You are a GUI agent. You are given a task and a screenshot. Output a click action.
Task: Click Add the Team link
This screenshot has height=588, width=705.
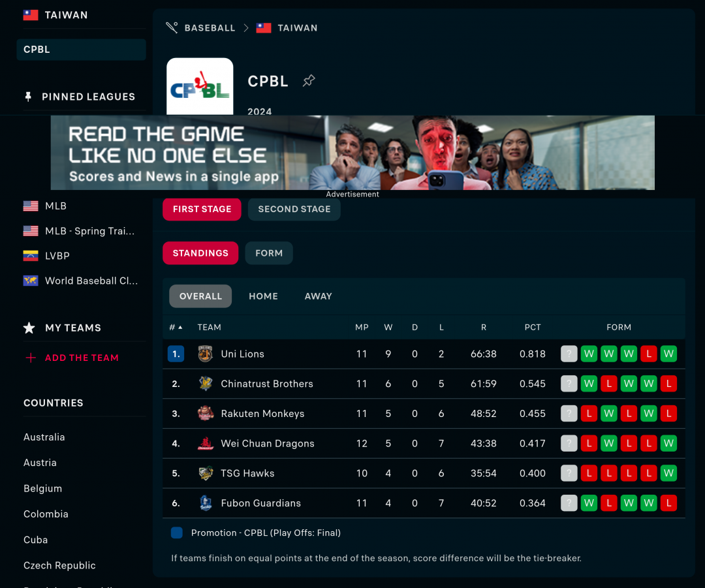point(82,358)
